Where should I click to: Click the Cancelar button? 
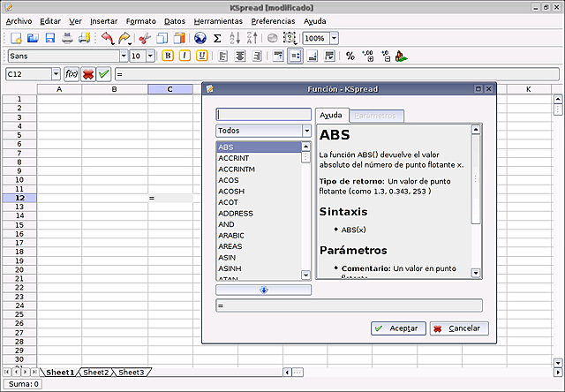click(x=459, y=328)
